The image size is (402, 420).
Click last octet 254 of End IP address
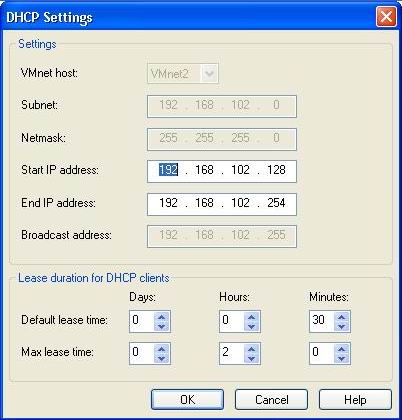(276, 203)
